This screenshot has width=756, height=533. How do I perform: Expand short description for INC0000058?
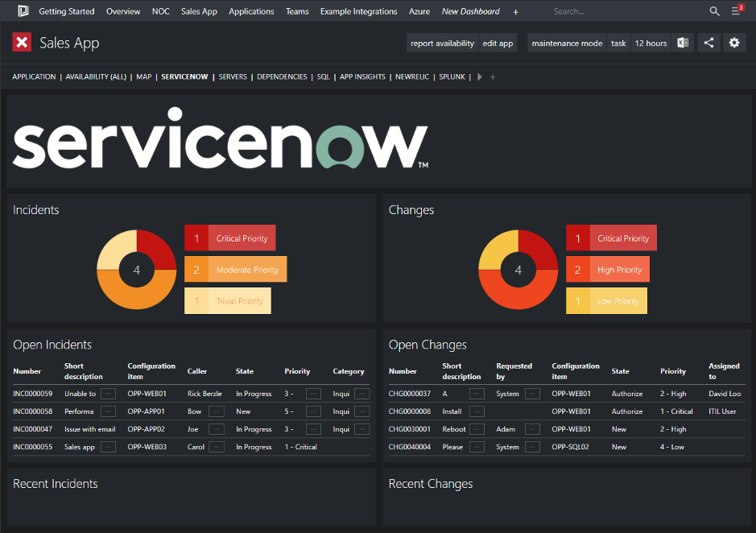pyautogui.click(x=108, y=411)
